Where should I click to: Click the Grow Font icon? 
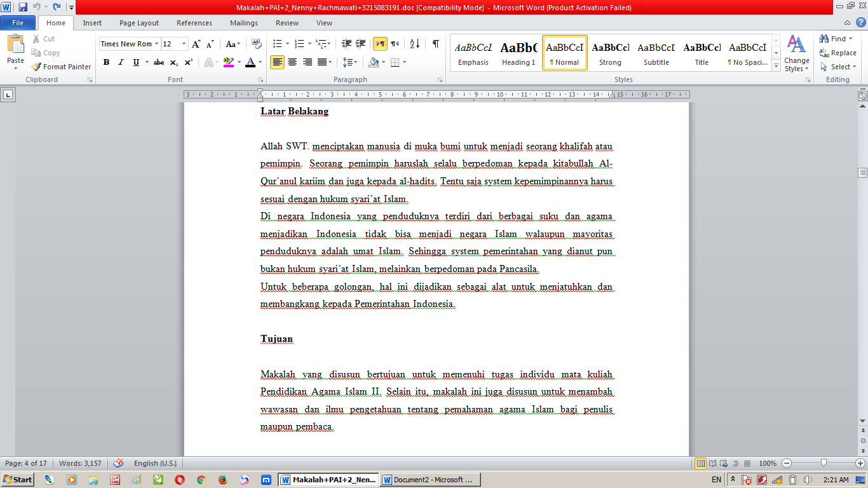[x=196, y=44]
